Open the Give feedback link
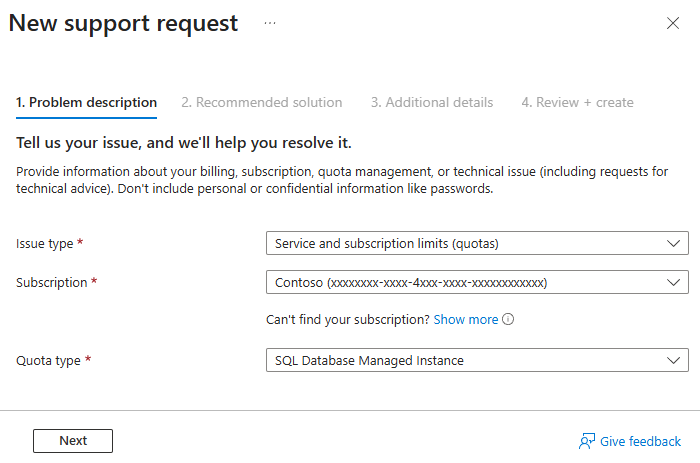 tap(640, 441)
